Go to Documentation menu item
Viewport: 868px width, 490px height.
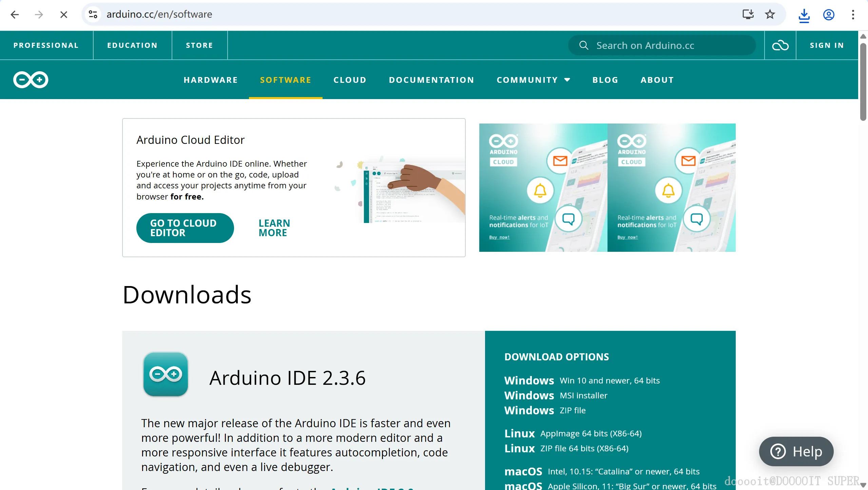(431, 80)
